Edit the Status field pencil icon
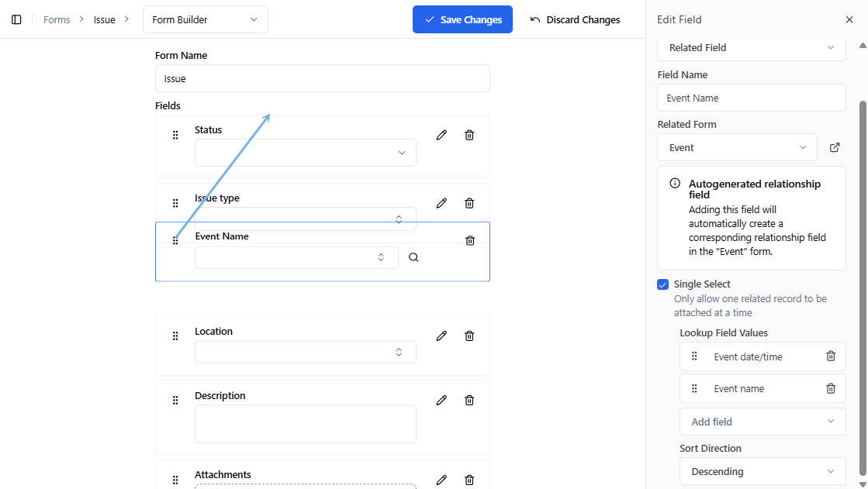This screenshot has height=489, width=868. [441, 135]
